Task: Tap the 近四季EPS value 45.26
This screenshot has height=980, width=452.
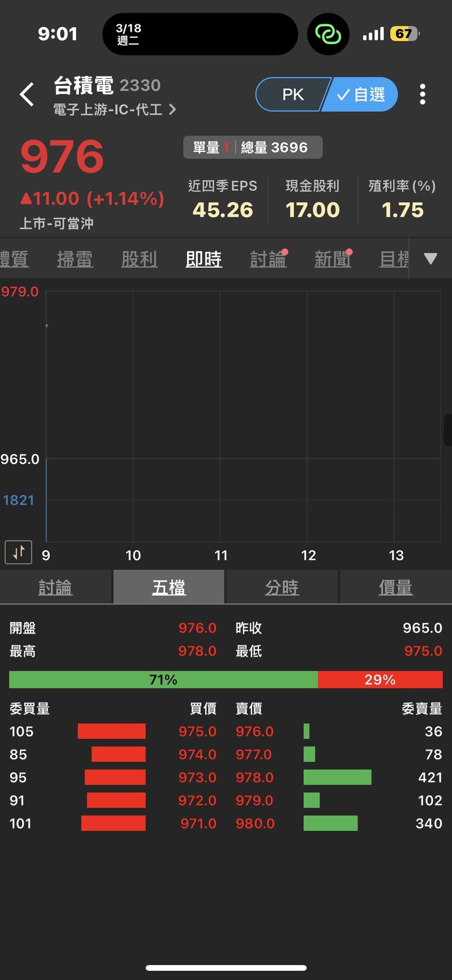Action: click(x=223, y=210)
